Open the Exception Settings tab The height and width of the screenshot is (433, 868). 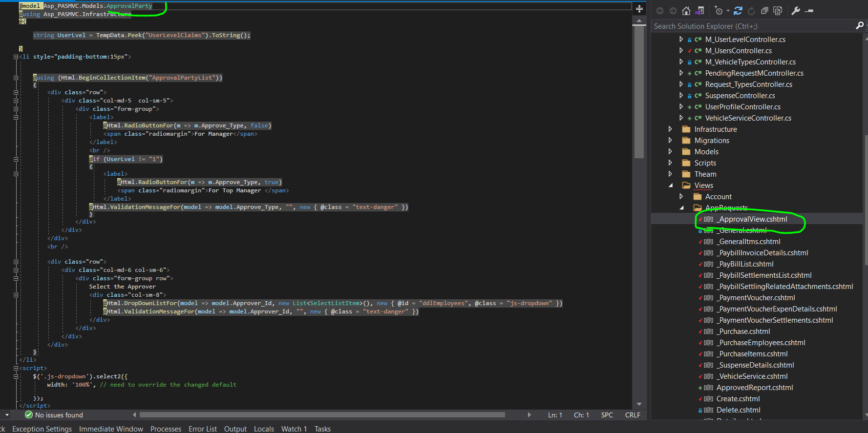point(42,429)
